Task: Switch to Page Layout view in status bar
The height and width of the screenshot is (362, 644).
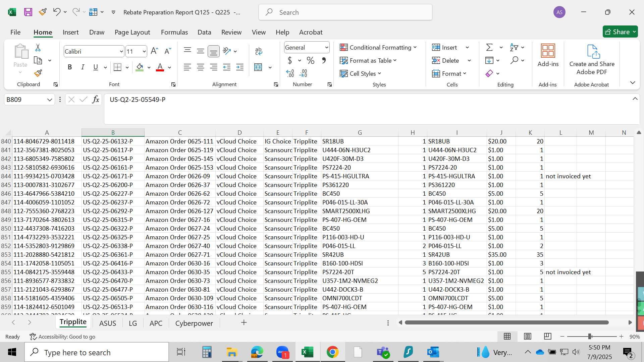Action: click(x=528, y=336)
